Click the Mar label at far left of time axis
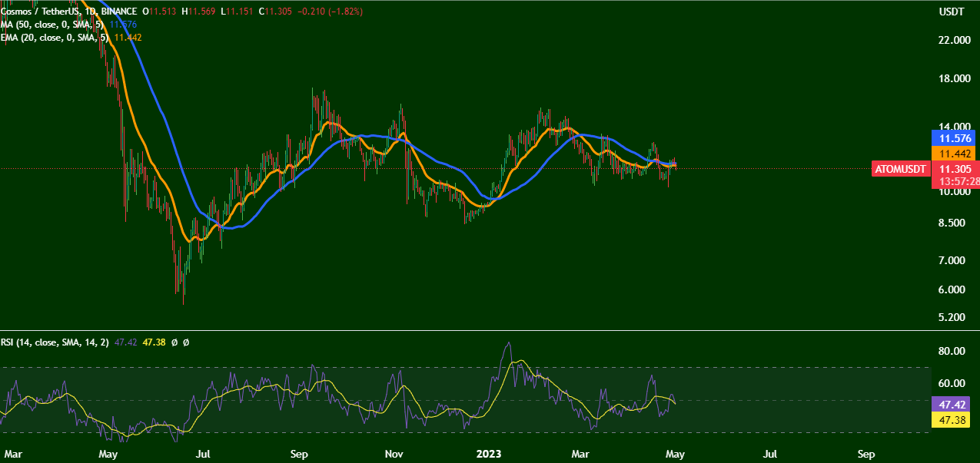This screenshot has width=980, height=463. (x=14, y=454)
